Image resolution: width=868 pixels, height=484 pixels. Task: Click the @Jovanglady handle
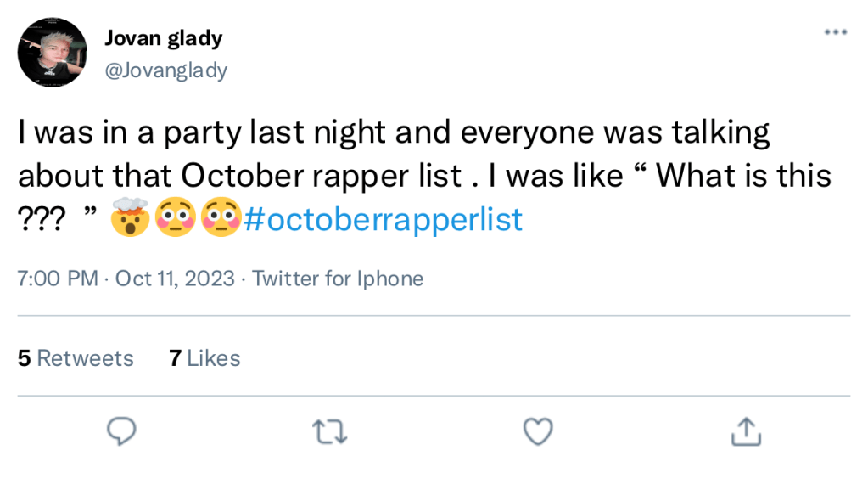click(165, 70)
